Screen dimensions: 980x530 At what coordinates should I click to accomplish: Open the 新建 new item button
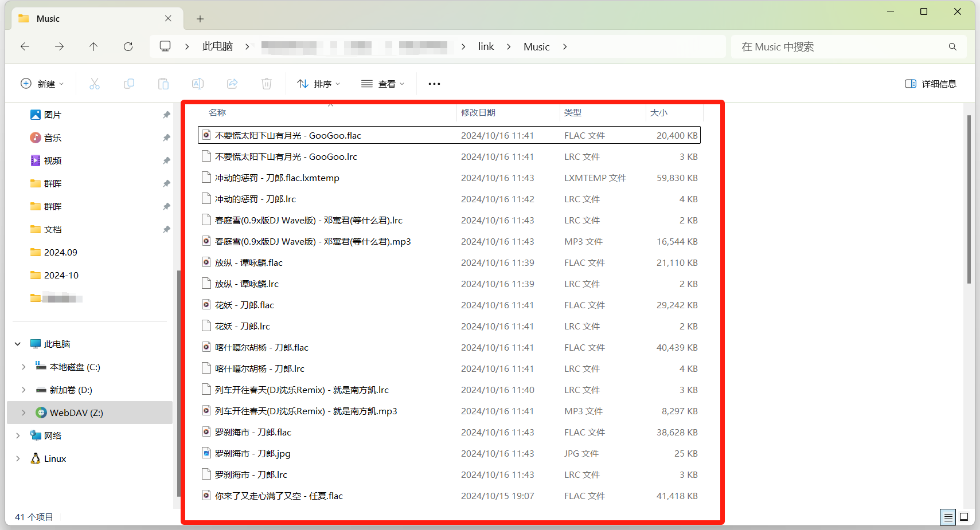[42, 84]
